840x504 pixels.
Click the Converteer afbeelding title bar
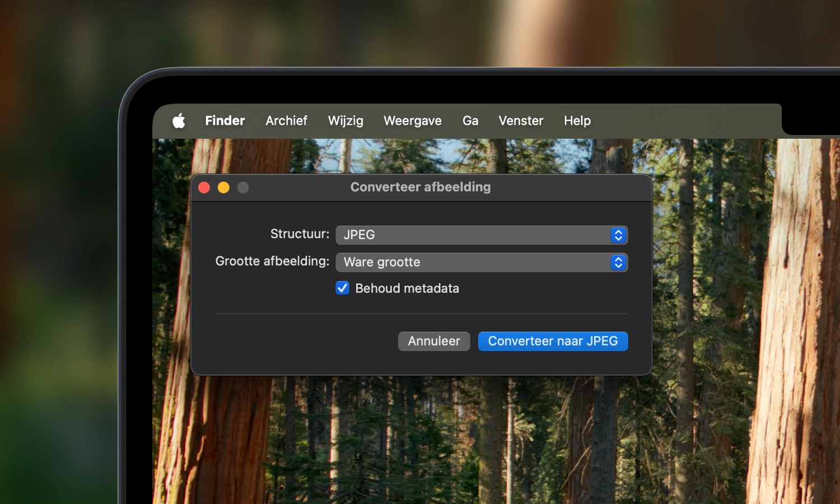[420, 187]
